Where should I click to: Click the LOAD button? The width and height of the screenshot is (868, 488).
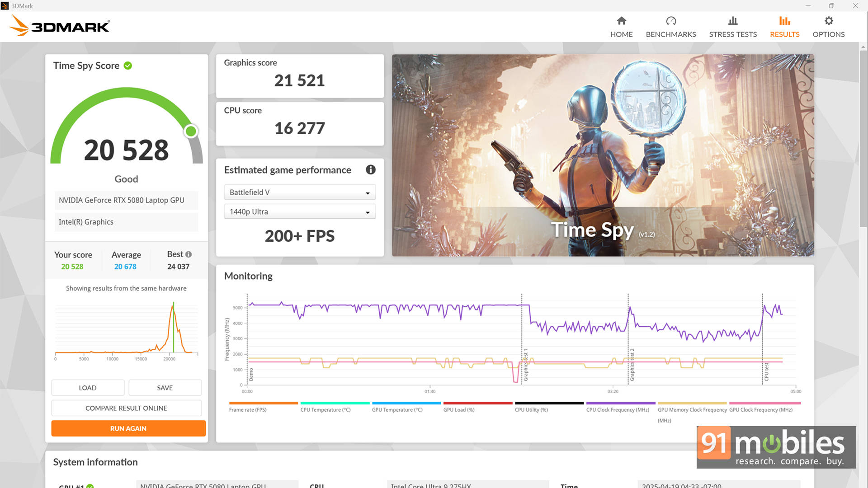click(x=88, y=388)
